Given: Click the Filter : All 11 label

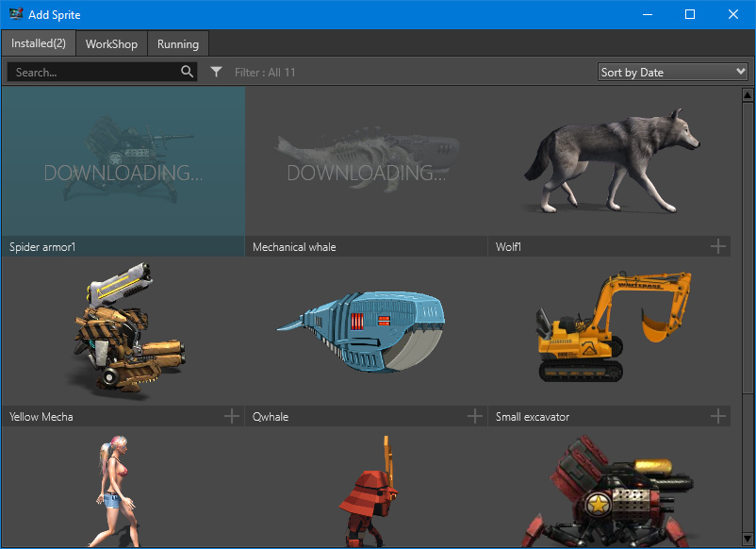Looking at the screenshot, I should [x=265, y=73].
